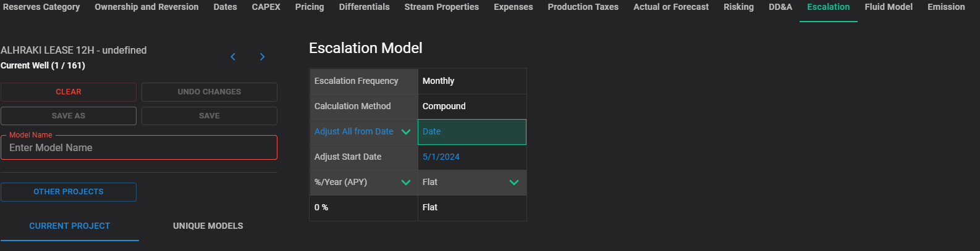Click the 0 % escalation value cell
Viewport: 980px width, 251px height.
coord(364,208)
